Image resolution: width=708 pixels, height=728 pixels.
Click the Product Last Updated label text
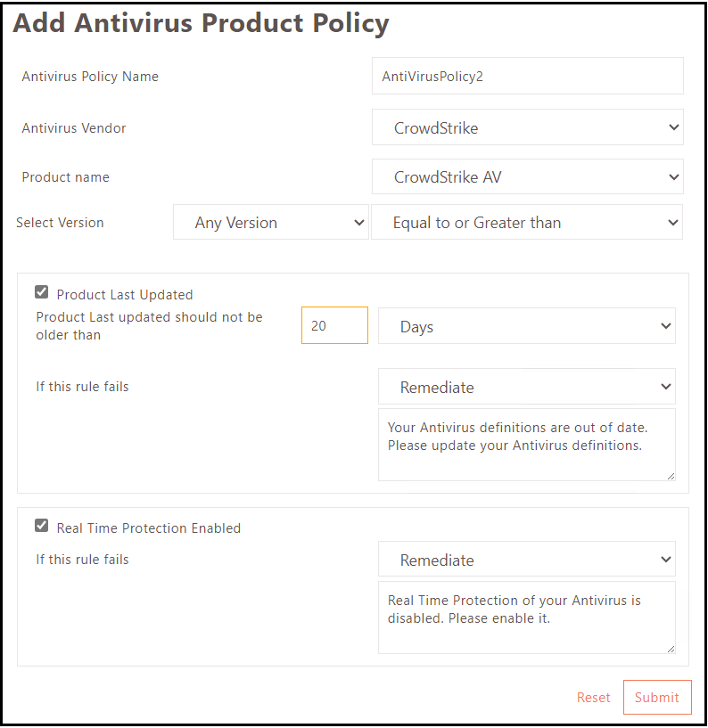click(125, 295)
